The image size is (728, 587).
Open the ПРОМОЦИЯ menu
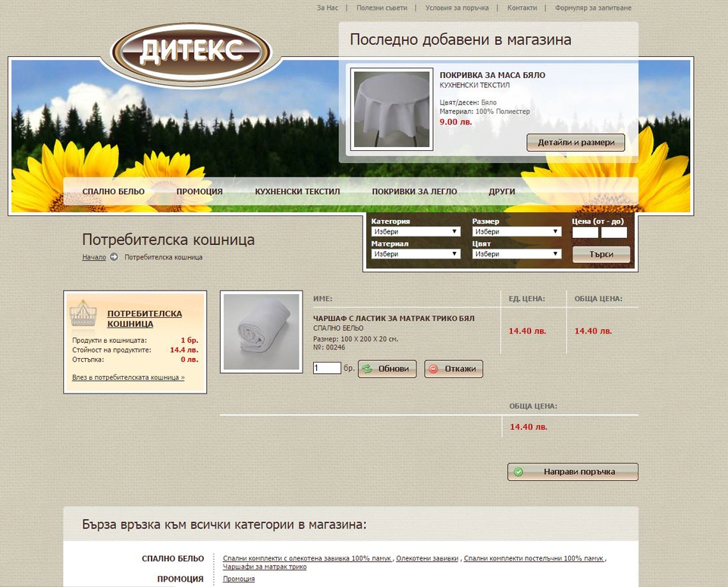tap(199, 191)
